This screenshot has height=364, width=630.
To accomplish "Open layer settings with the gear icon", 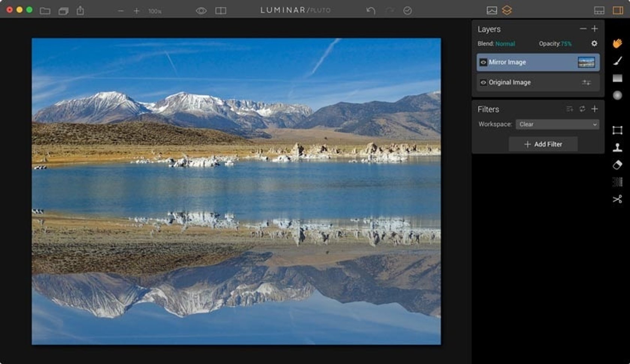I will pyautogui.click(x=594, y=44).
